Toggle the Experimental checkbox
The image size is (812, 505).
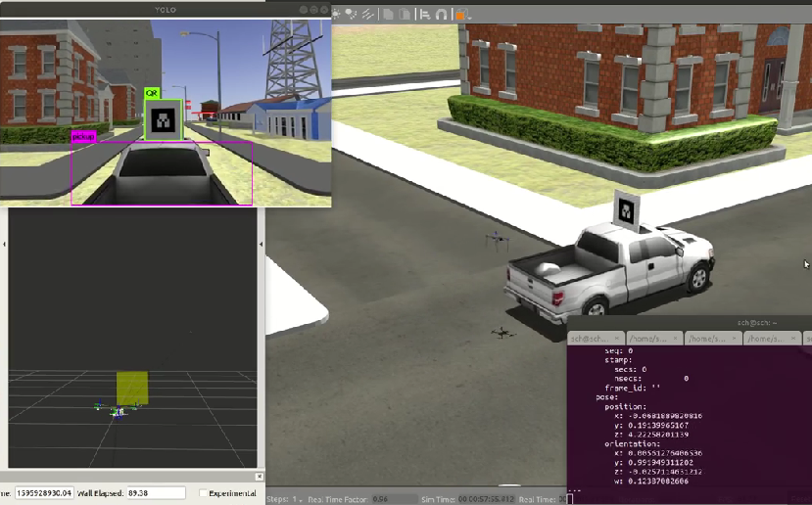(203, 493)
